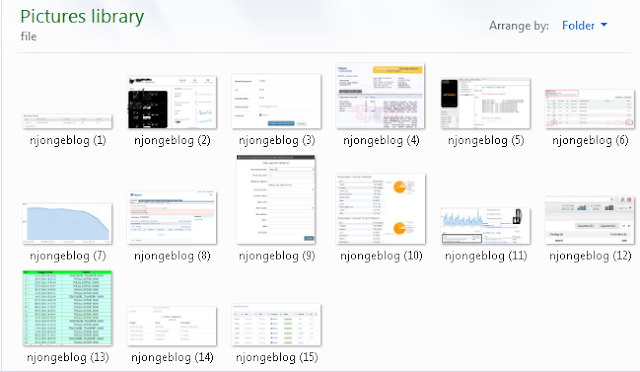The width and height of the screenshot is (640, 372).
Task: Click the file name label njongeblog (6)
Action: pos(590,141)
